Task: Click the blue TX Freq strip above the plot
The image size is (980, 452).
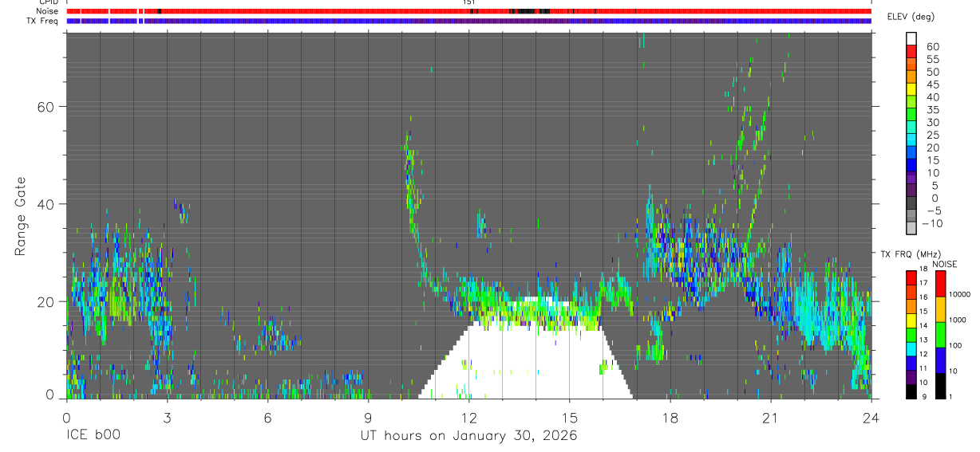Action: (x=468, y=21)
